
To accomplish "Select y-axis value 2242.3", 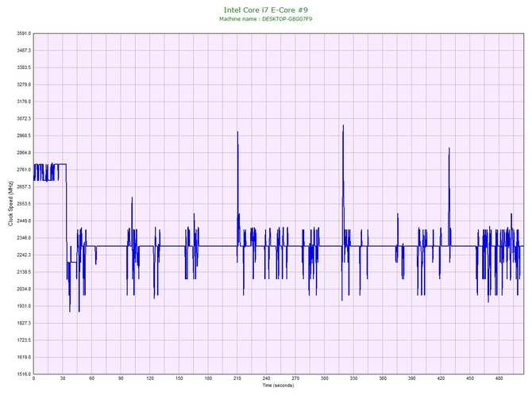I will (24, 255).
